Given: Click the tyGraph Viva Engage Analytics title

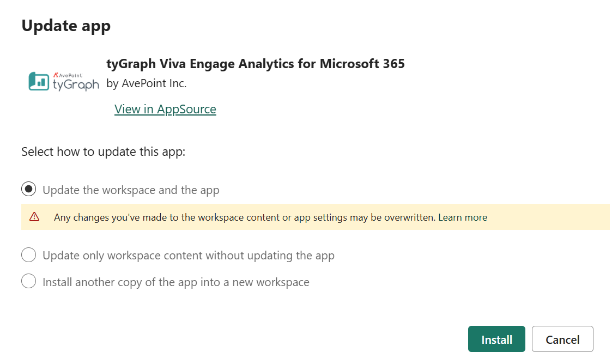Looking at the screenshot, I should (x=256, y=64).
